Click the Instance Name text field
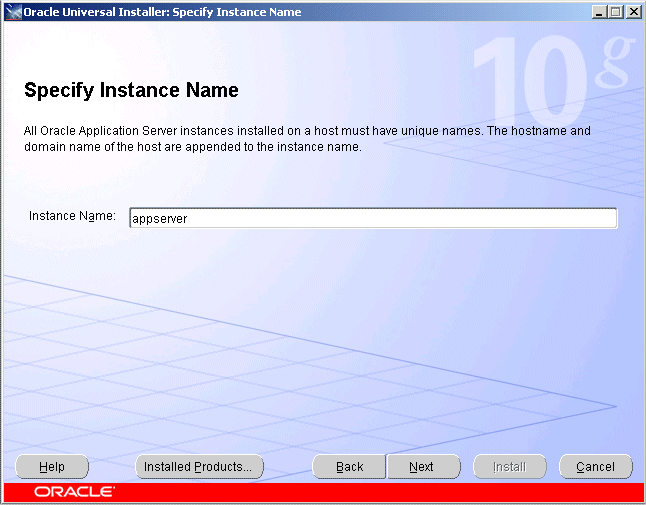Screen dimensions: 646x505 (x=373, y=218)
